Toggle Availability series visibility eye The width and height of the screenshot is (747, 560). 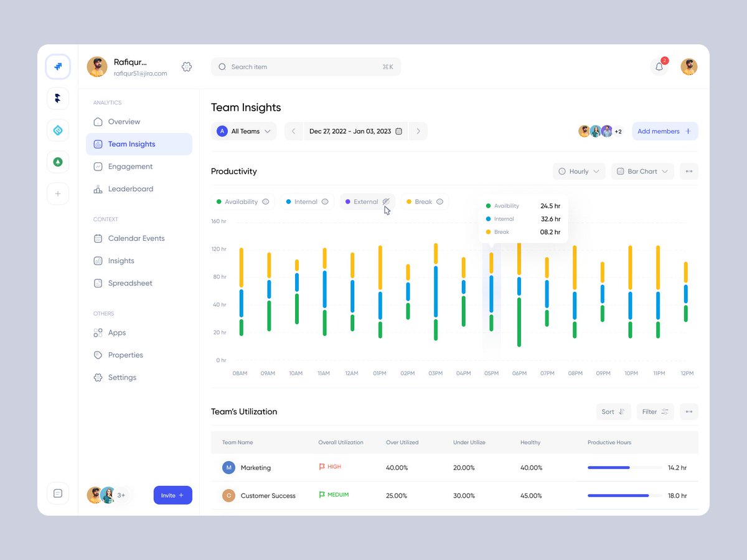pos(266,202)
